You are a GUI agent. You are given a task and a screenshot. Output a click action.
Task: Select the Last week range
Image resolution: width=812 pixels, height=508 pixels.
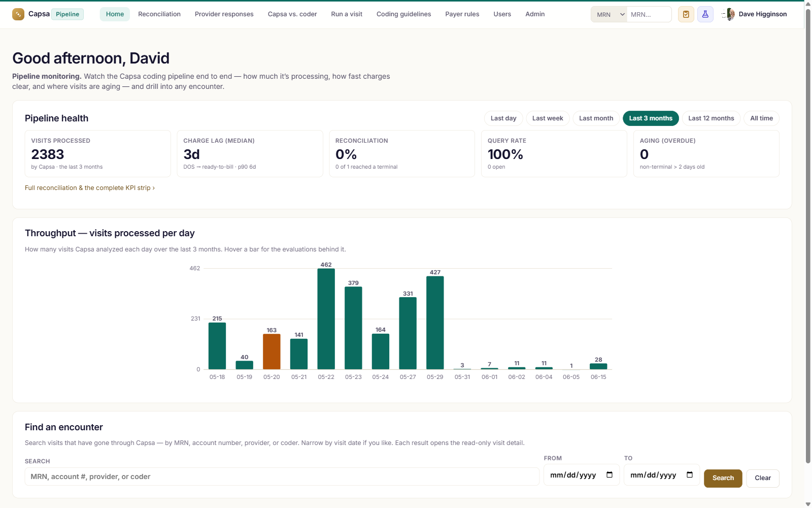[x=548, y=118]
